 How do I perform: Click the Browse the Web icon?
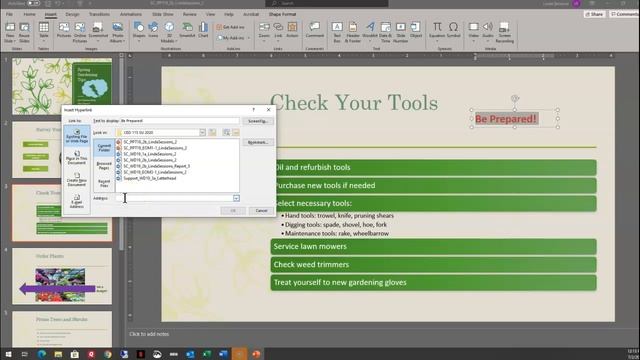pyautogui.click(x=227, y=133)
